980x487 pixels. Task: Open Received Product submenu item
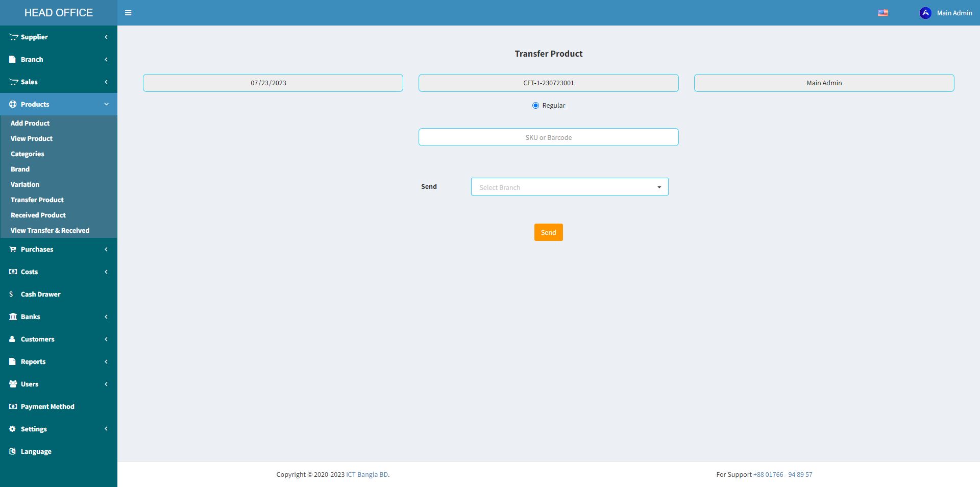pos(38,215)
